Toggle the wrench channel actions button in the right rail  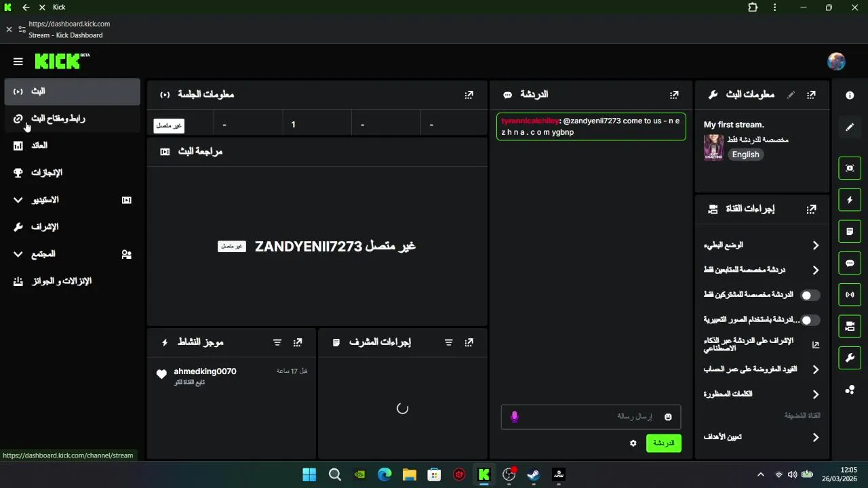click(x=850, y=358)
